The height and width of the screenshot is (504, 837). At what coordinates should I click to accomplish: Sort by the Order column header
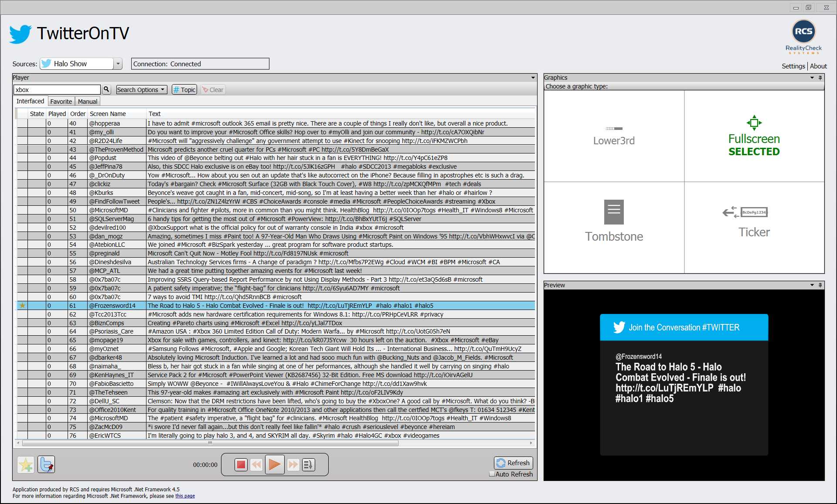(x=78, y=114)
